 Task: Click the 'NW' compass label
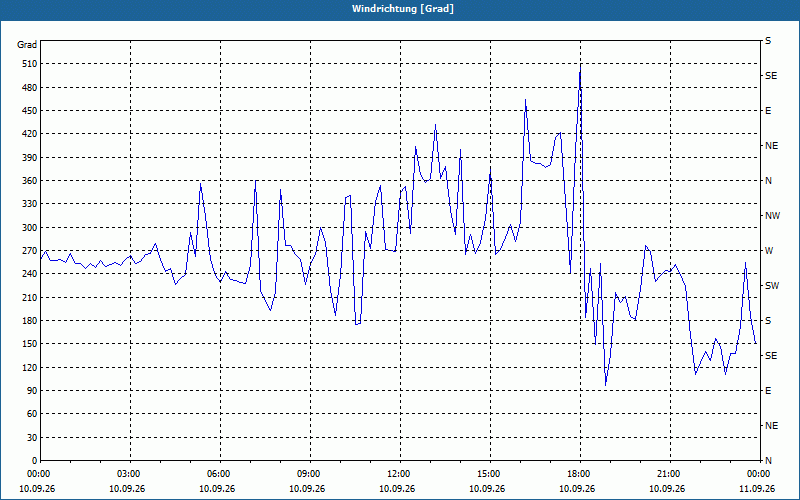pos(772,216)
